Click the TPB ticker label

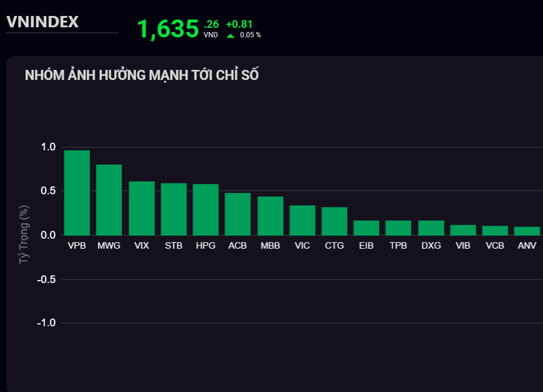[x=398, y=246]
